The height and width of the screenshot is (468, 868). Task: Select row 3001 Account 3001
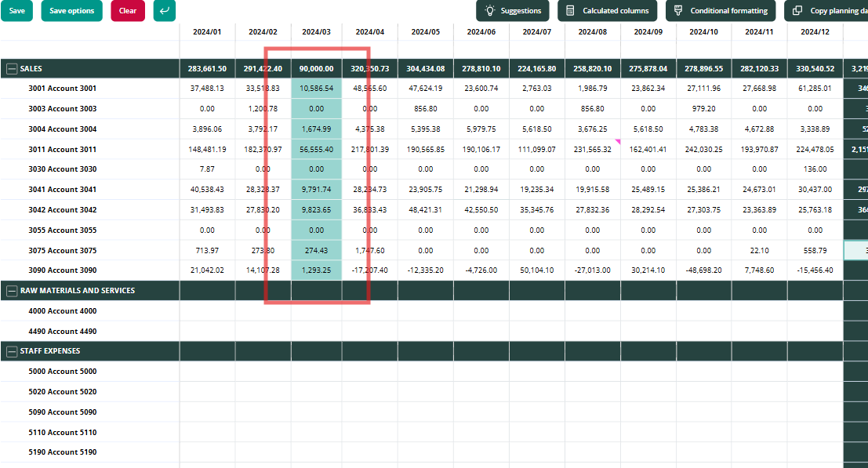click(63, 89)
